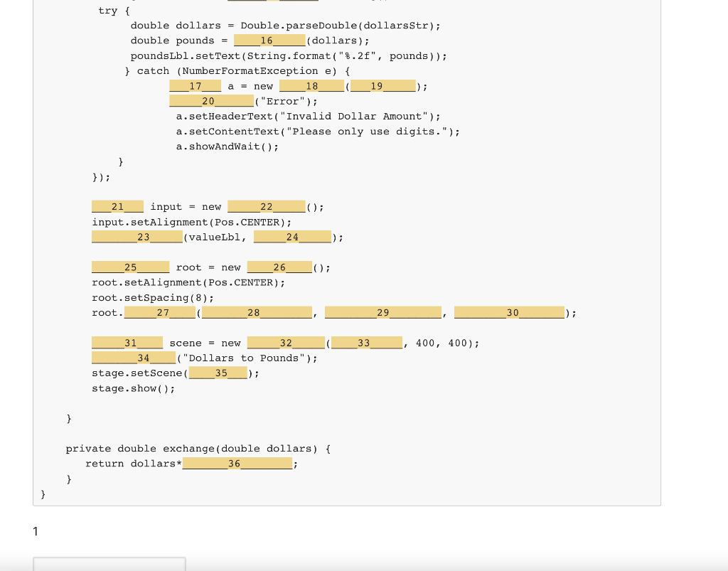This screenshot has width=728, height=571.
Task: Select blank 31 declaring the scene variable
Action: click(x=127, y=342)
